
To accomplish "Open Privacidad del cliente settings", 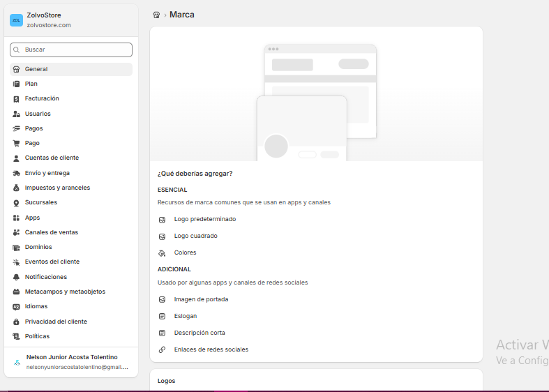I will (71, 322).
